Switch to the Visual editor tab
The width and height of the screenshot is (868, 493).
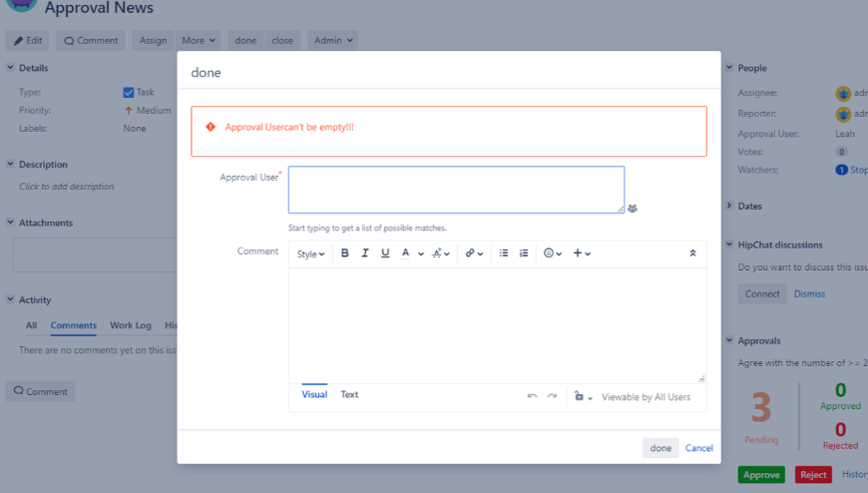[314, 394]
